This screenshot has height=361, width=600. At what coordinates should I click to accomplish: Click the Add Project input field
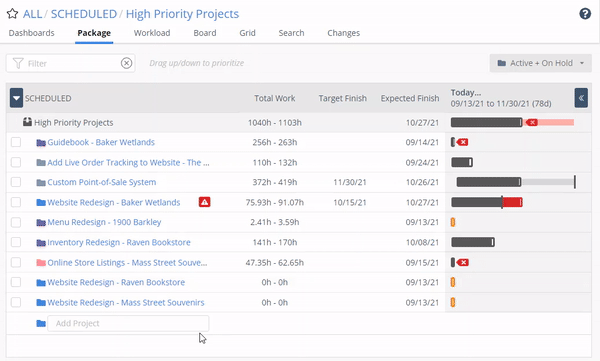(128, 323)
